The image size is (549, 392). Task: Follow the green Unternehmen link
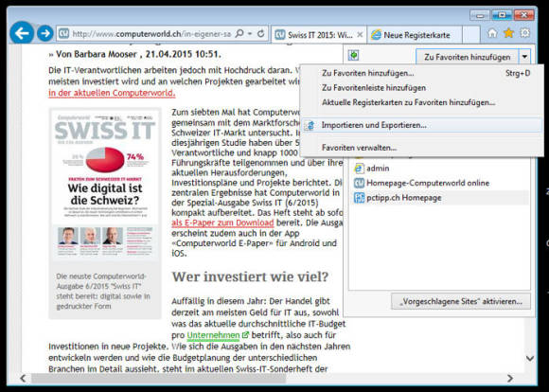coord(213,335)
